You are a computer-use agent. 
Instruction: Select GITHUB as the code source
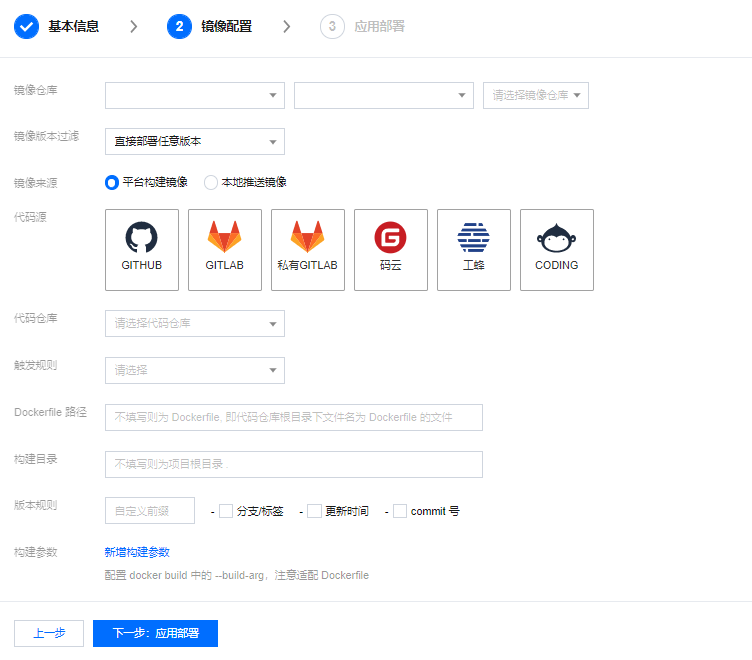pos(142,250)
